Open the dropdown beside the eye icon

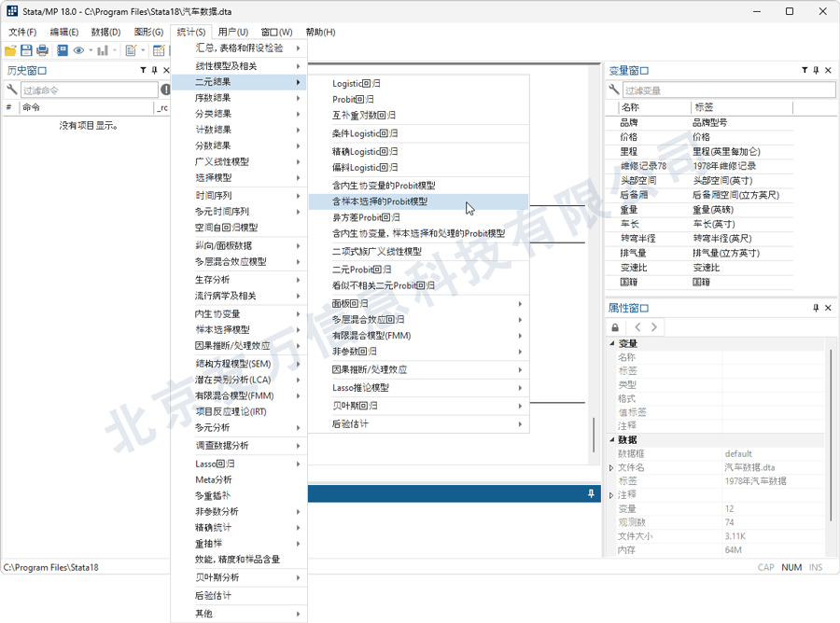[x=90, y=49]
